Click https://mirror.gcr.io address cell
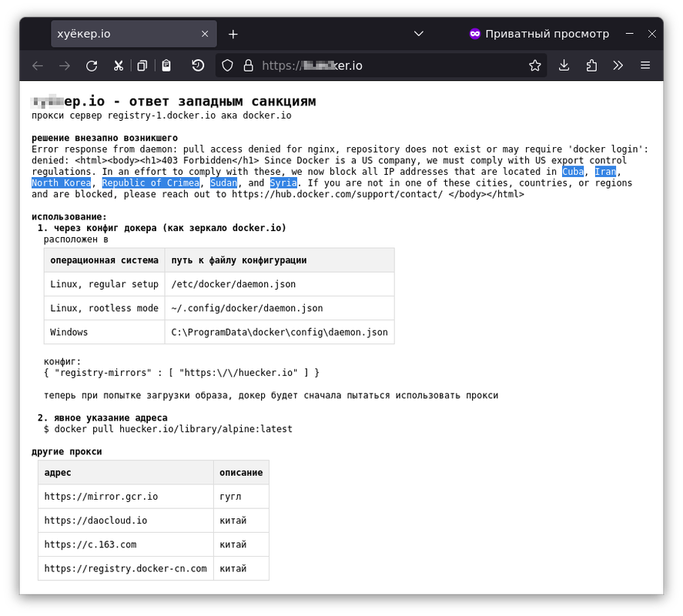This screenshot has width=683, height=616. (x=126, y=497)
